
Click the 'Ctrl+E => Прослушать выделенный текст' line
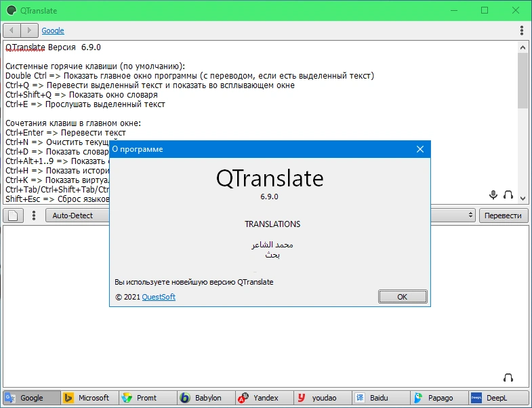coord(85,104)
